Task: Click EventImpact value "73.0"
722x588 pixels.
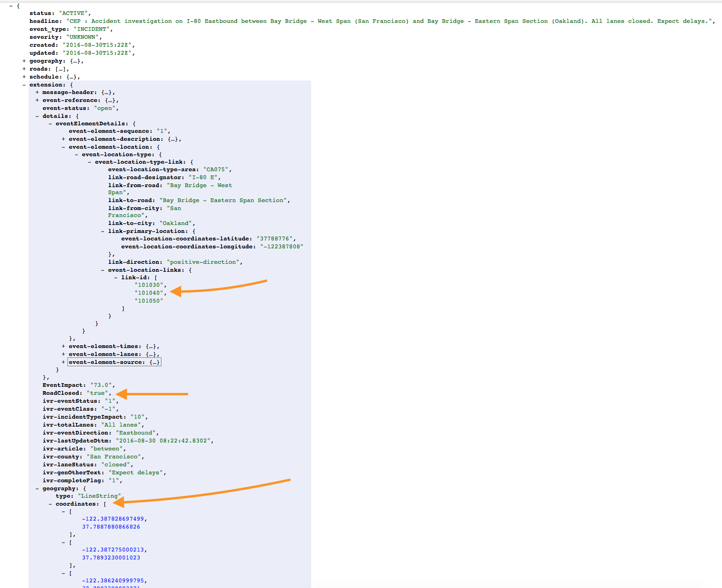Action: (101, 385)
